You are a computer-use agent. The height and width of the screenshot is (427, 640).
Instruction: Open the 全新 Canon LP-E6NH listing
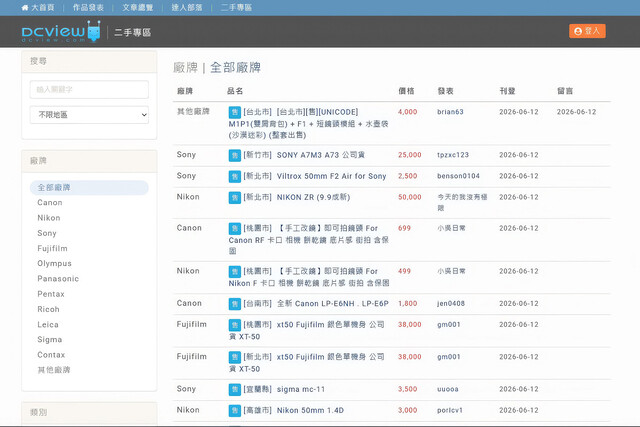pos(333,304)
